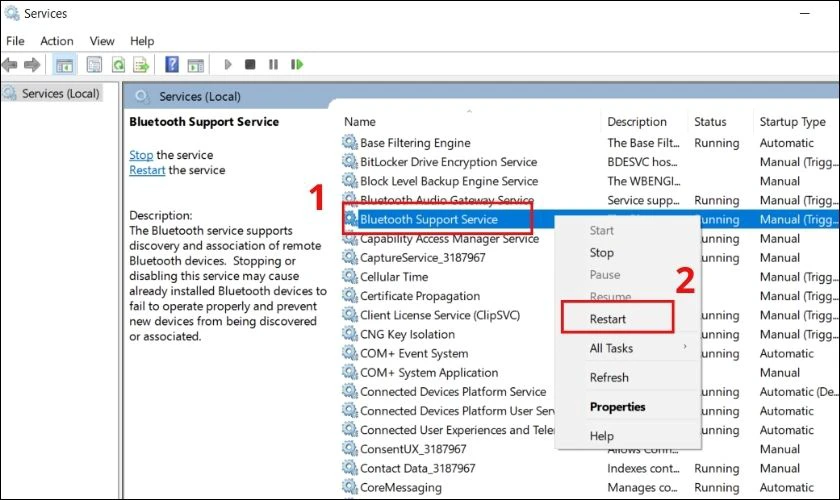Toggle Show/Hide Action Pane toolbar icon
The height and width of the screenshot is (500, 840).
[x=196, y=65]
